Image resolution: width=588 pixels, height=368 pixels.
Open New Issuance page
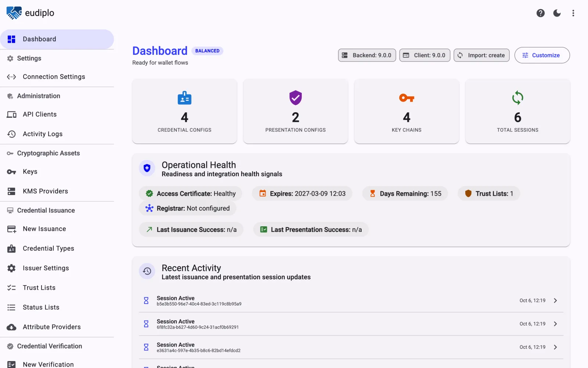pos(57,229)
